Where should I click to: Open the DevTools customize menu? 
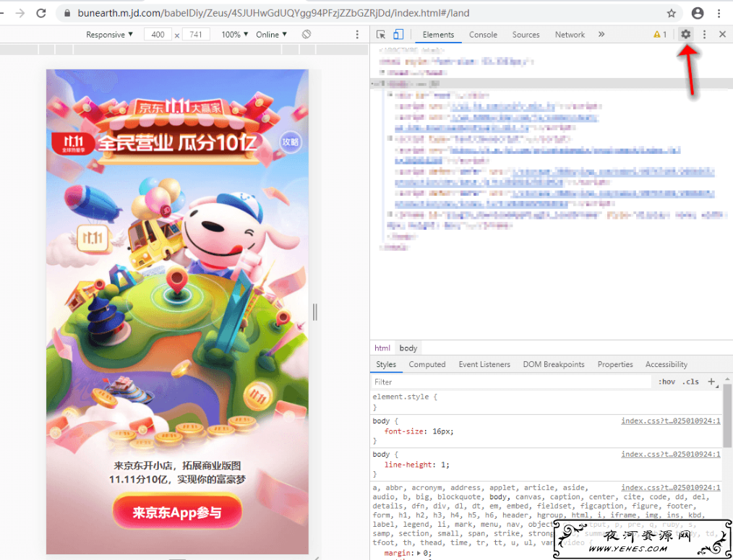tap(705, 34)
